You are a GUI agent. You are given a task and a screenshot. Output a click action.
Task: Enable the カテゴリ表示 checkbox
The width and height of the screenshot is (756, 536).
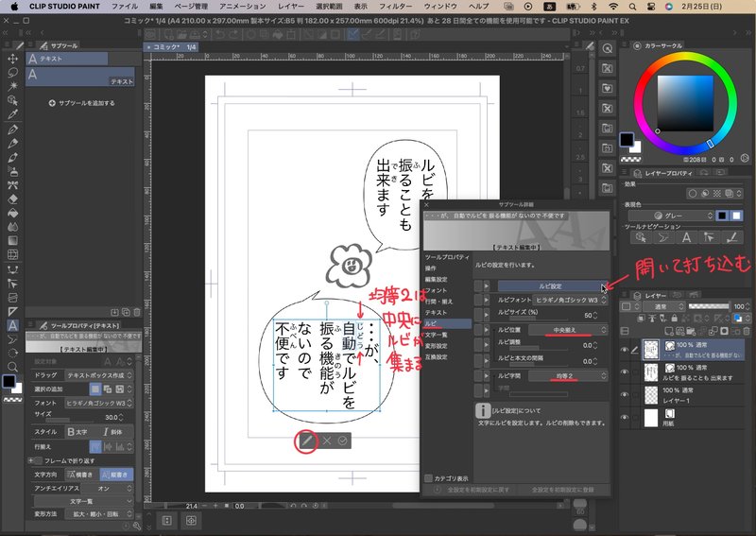click(428, 478)
